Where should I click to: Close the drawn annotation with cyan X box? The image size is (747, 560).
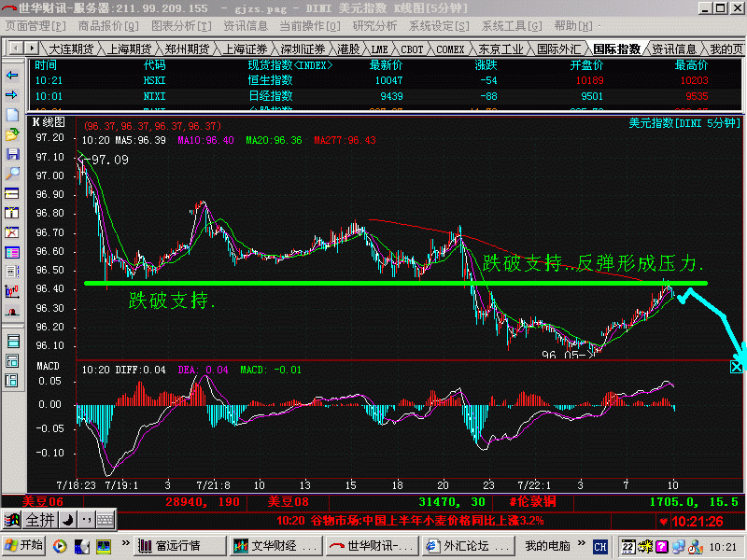(736, 366)
